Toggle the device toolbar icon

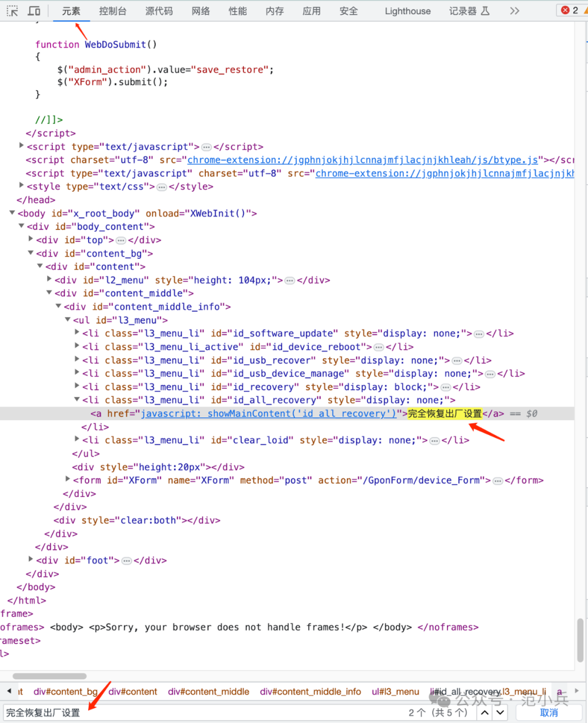pyautogui.click(x=34, y=11)
